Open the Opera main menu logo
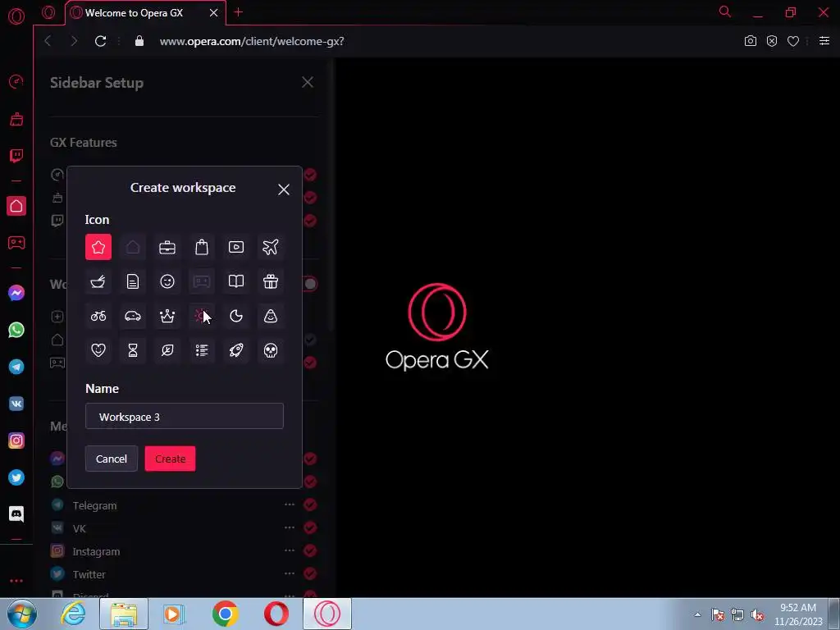 [16, 16]
